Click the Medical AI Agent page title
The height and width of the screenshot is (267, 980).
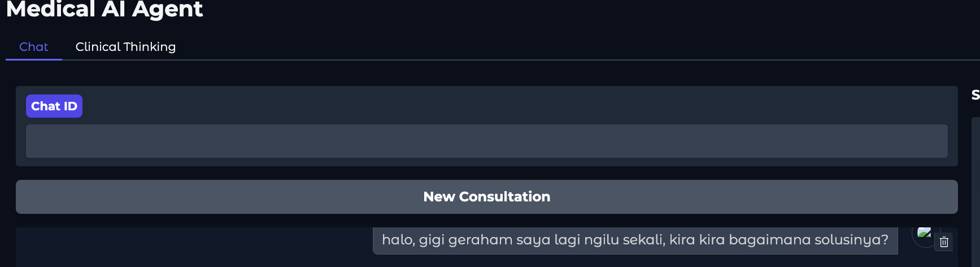click(x=104, y=10)
